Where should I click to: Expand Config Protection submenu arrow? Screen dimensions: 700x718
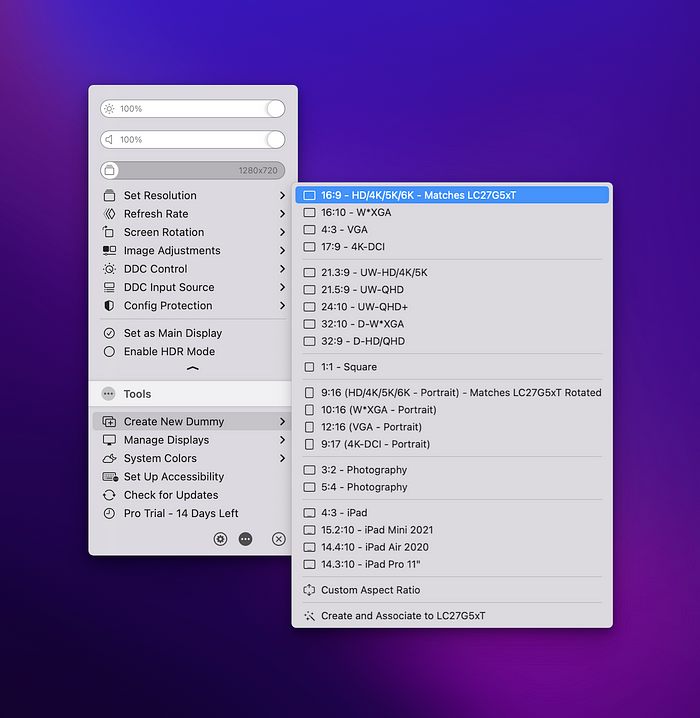click(x=282, y=305)
